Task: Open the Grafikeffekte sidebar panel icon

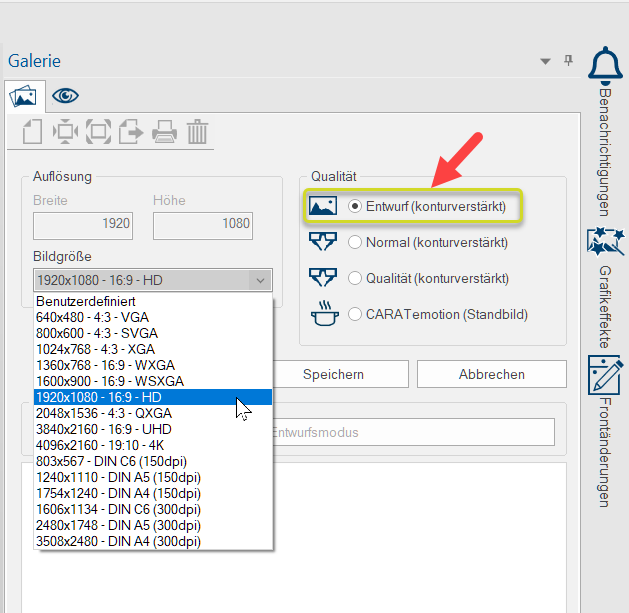Action: tap(606, 243)
